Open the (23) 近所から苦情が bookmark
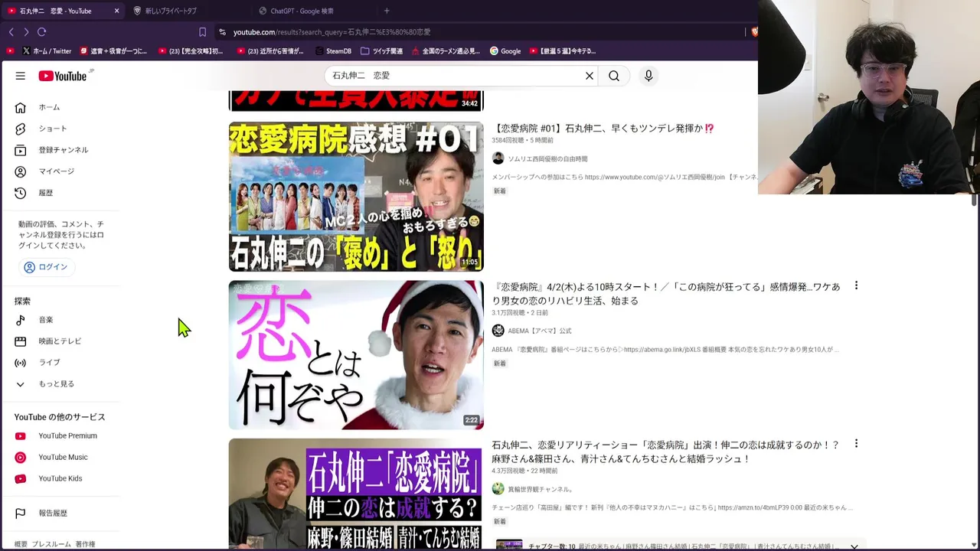The image size is (980, 551). [270, 51]
